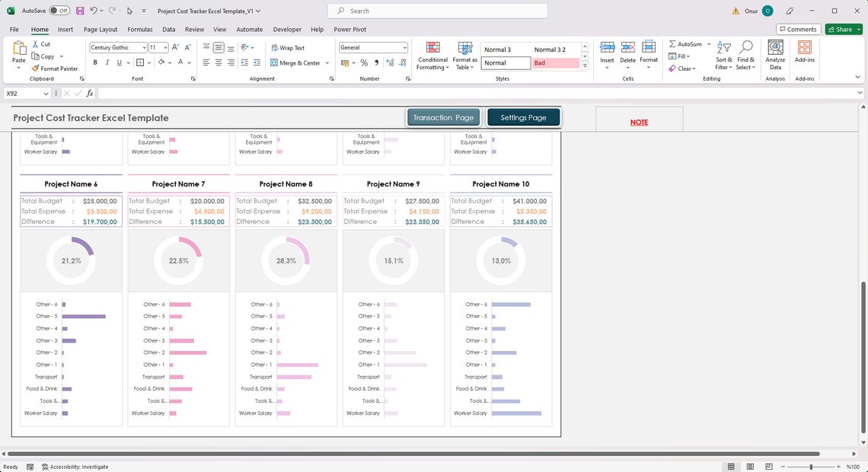This screenshot has width=868, height=472.
Task: Open the Power Pivot tab
Action: (x=347, y=29)
